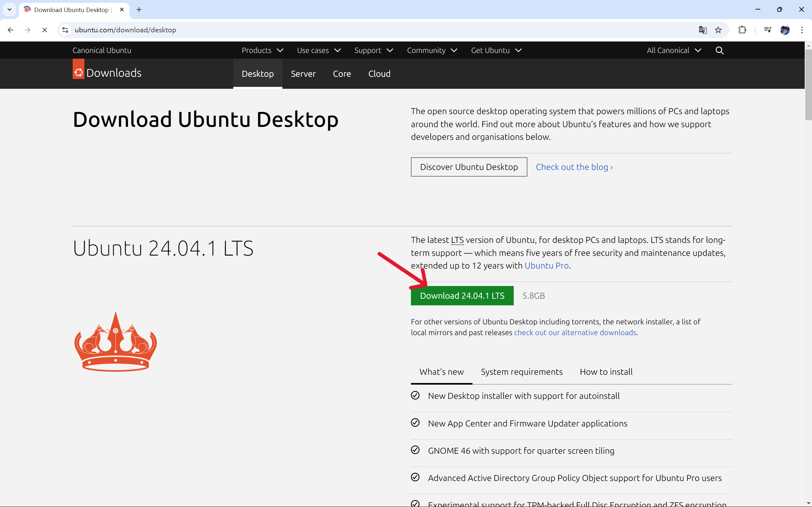
Task: Click checkmark icon beside New App Center
Action: (415, 422)
